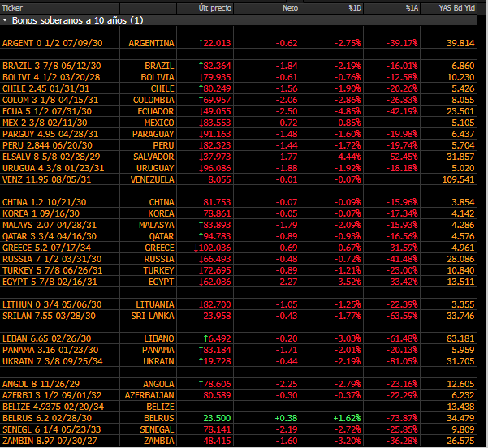The width and height of the screenshot is (488, 448).
Task: Select the UKRAIN 7 3/8 09/25/34 ticker
Action: pyautogui.click(x=53, y=361)
